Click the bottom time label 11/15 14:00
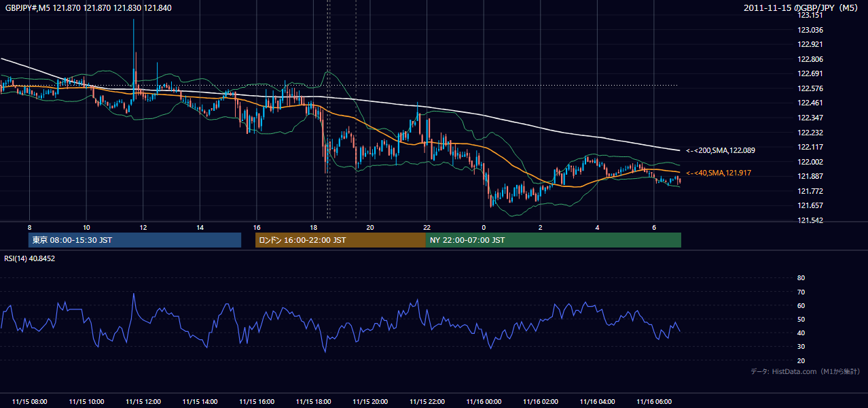Viewport: 868px width, 408px height. pyautogui.click(x=200, y=402)
